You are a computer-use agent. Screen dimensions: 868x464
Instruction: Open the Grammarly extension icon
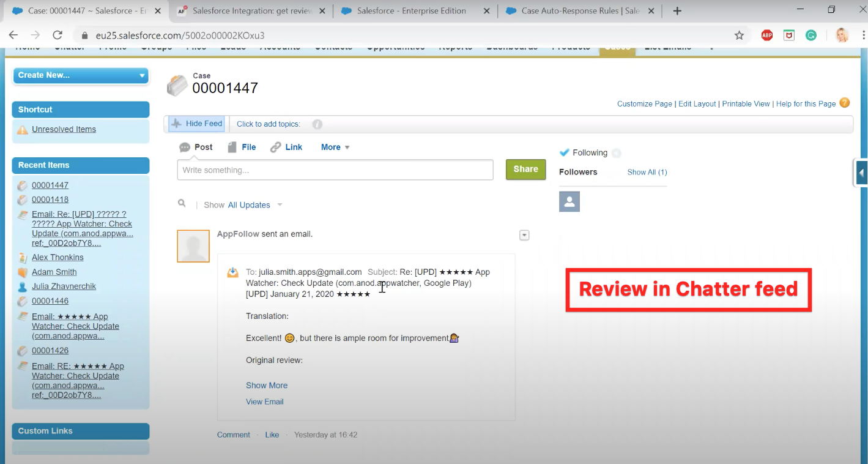tap(811, 36)
